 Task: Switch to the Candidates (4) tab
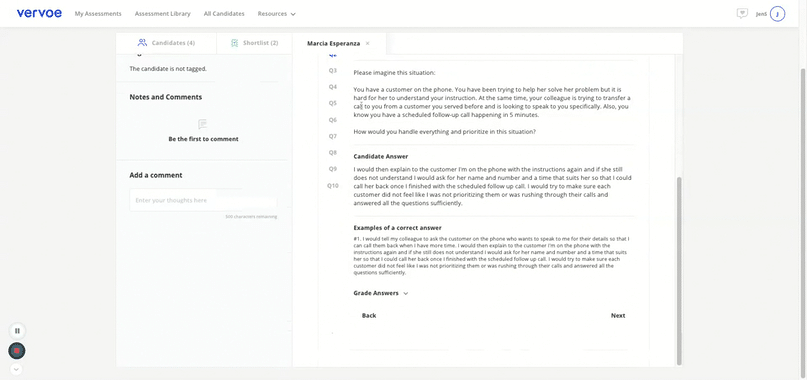click(166, 43)
